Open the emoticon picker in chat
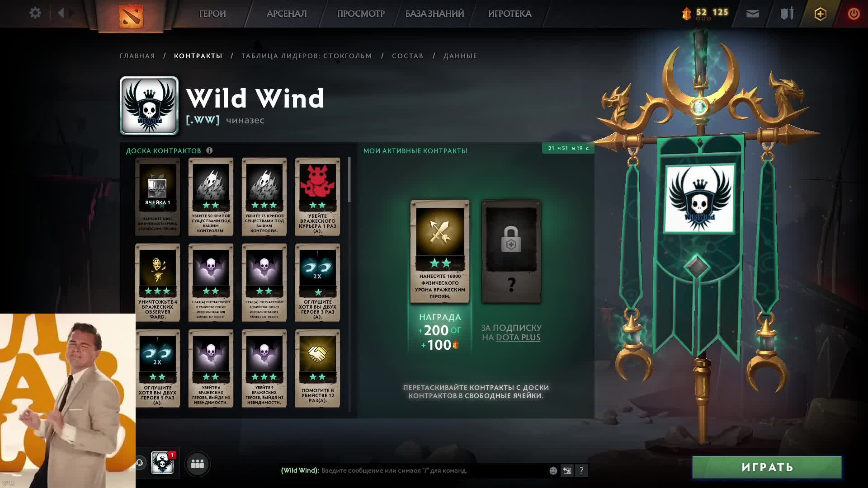The image size is (868, 488). (x=553, y=470)
